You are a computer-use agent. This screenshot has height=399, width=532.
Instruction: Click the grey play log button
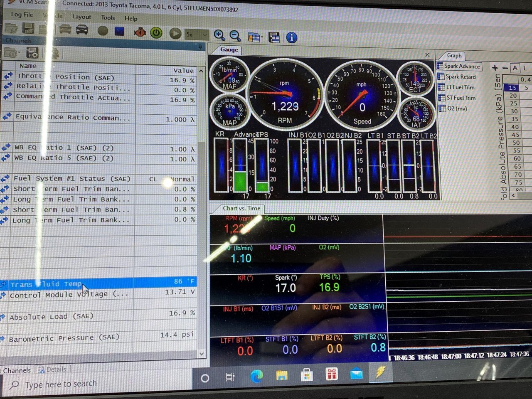175,33
